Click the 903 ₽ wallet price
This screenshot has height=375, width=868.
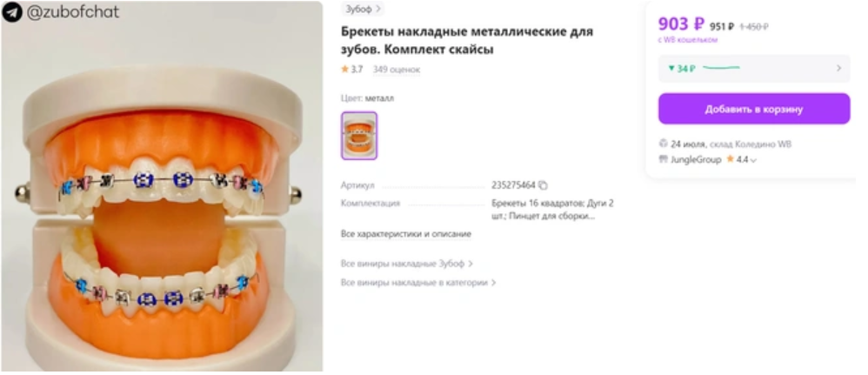(x=681, y=24)
